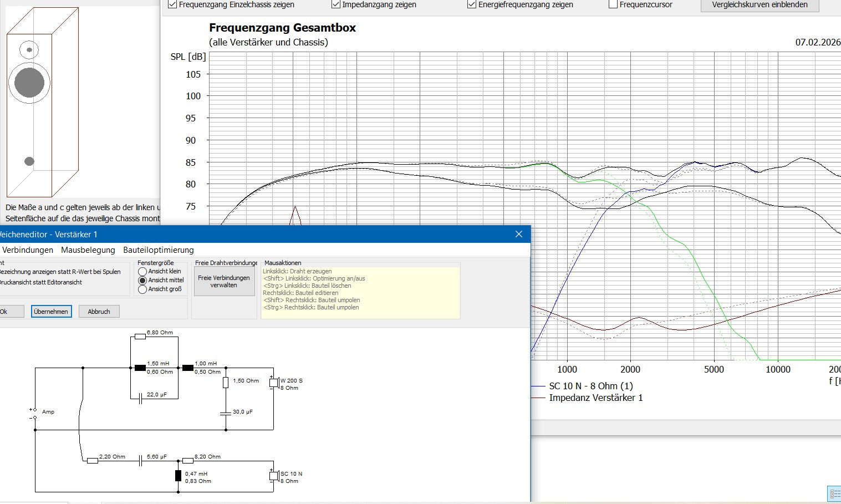This screenshot has height=504, width=841.
Task: Click the 30,0 µF capacitor symbol
Action: (x=226, y=413)
